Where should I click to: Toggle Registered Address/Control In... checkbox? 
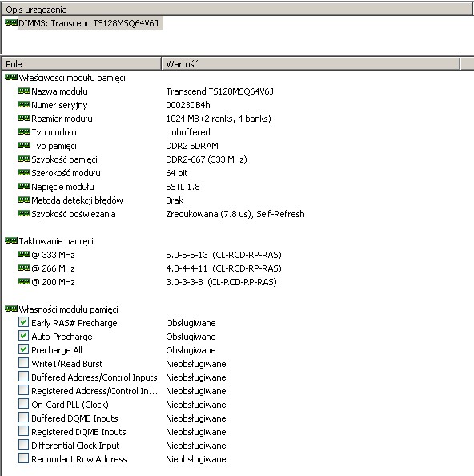coord(24,390)
